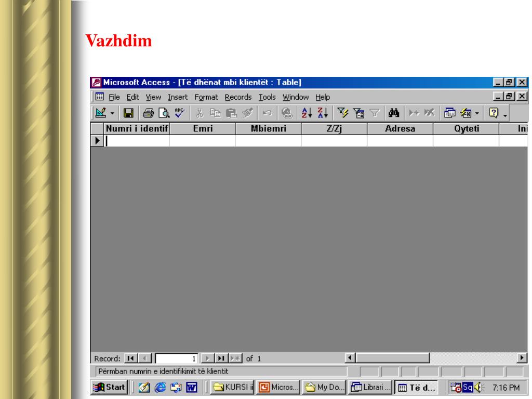The height and width of the screenshot is (399, 532).
Task: Expand More Buttons toolbar arrow
Action: [505, 115]
